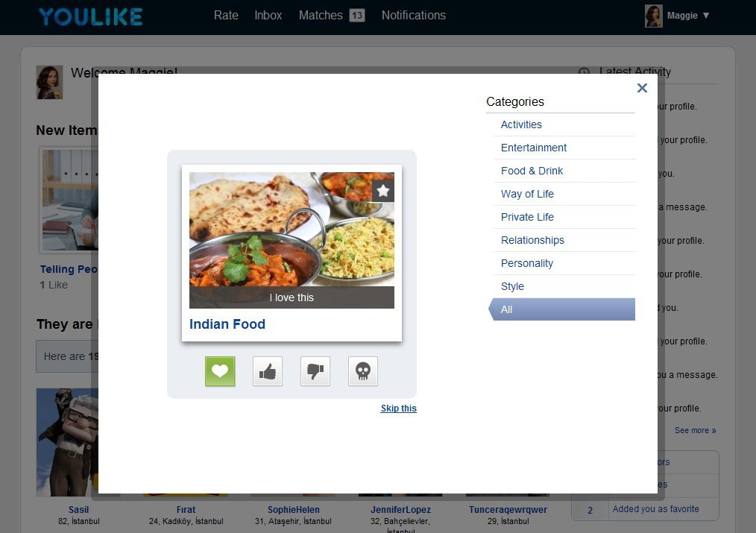The image size is (756, 533).
Task: Click the Skip this link
Action: pos(399,409)
